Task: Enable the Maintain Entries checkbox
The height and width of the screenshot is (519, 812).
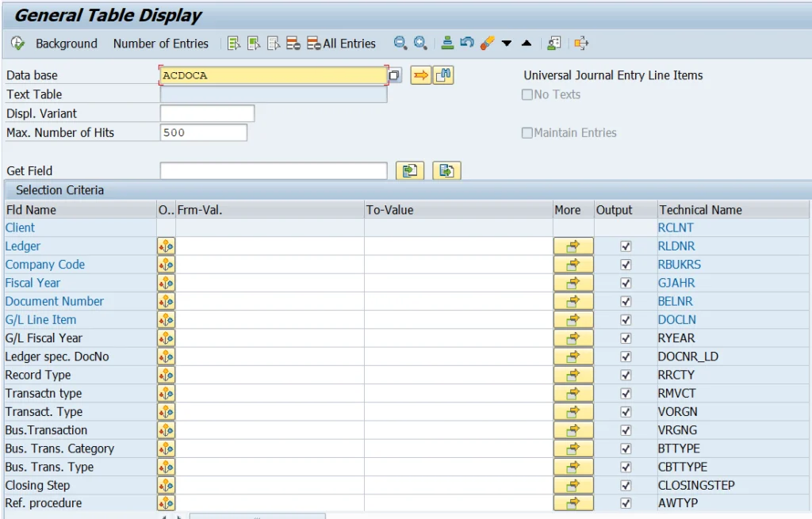Action: 527,133
